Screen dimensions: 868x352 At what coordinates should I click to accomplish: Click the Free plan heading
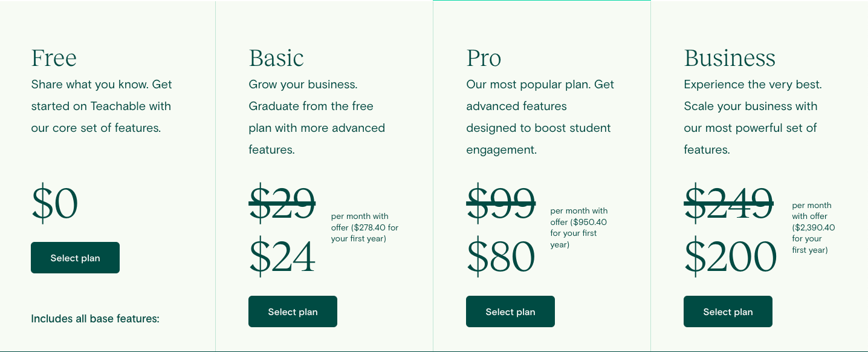[x=54, y=58]
